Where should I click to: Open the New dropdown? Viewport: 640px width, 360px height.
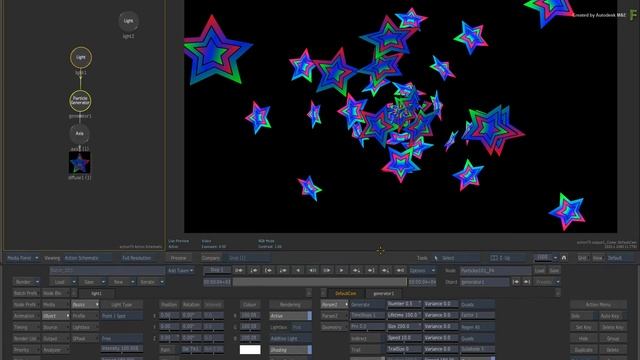click(x=122, y=282)
